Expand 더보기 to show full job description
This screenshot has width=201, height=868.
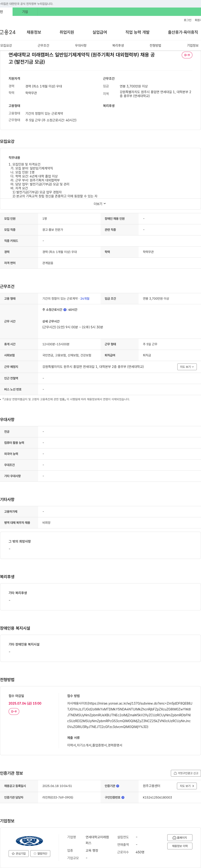[x=100, y=204]
